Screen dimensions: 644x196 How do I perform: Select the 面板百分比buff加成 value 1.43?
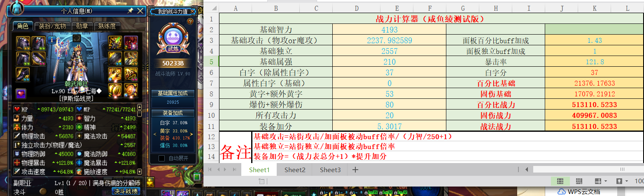(x=594, y=40)
